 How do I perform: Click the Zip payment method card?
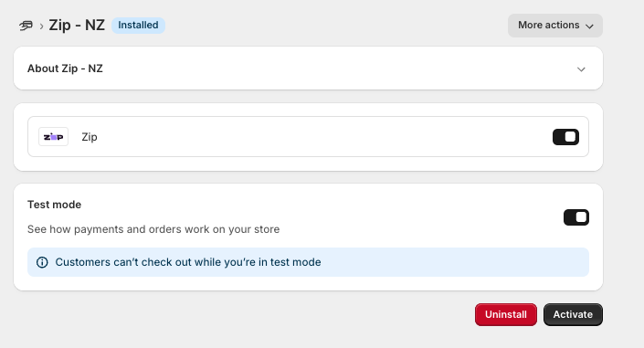pyautogui.click(x=308, y=137)
